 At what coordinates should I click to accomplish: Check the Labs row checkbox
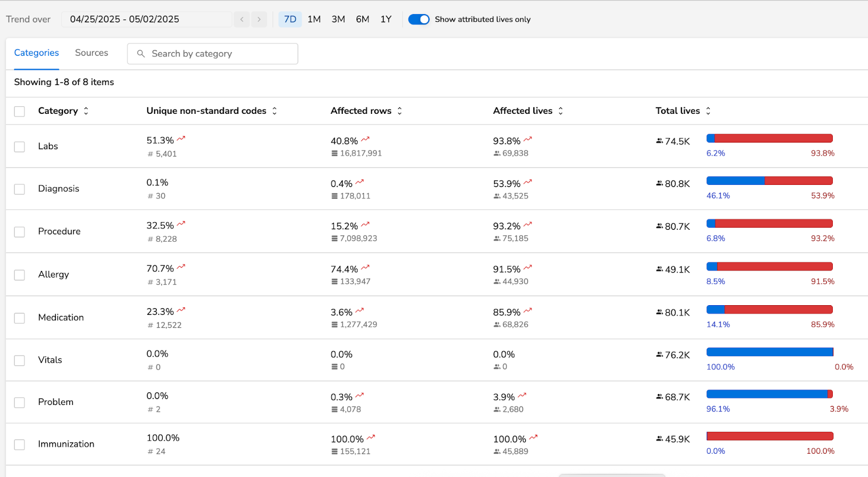(x=20, y=147)
